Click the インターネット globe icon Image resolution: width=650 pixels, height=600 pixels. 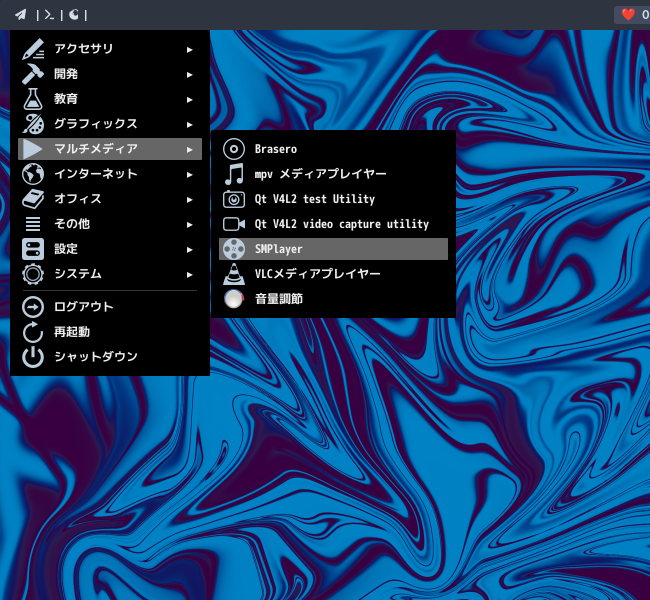tap(33, 174)
